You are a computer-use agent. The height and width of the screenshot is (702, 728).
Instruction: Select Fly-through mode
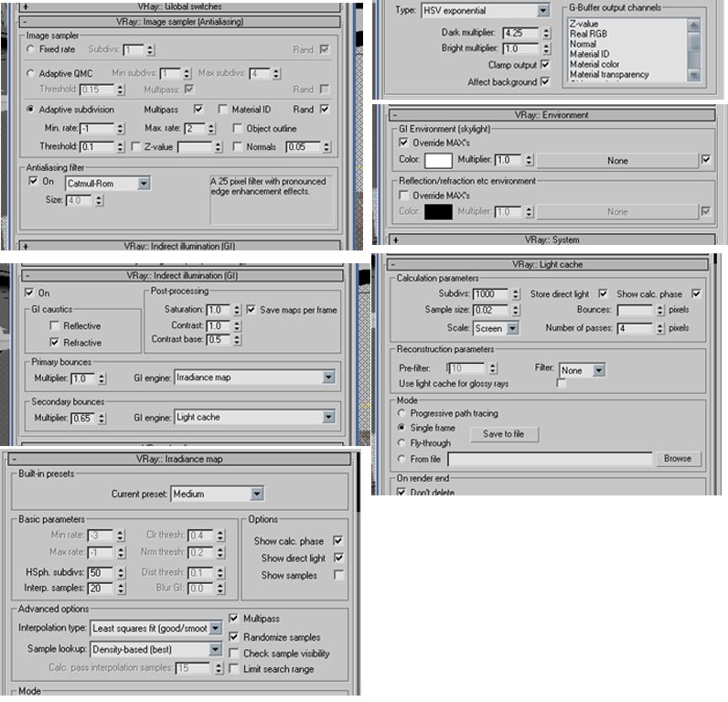click(x=401, y=442)
